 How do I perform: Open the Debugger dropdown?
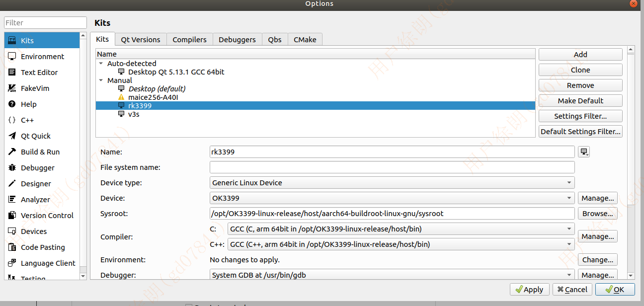pos(392,275)
